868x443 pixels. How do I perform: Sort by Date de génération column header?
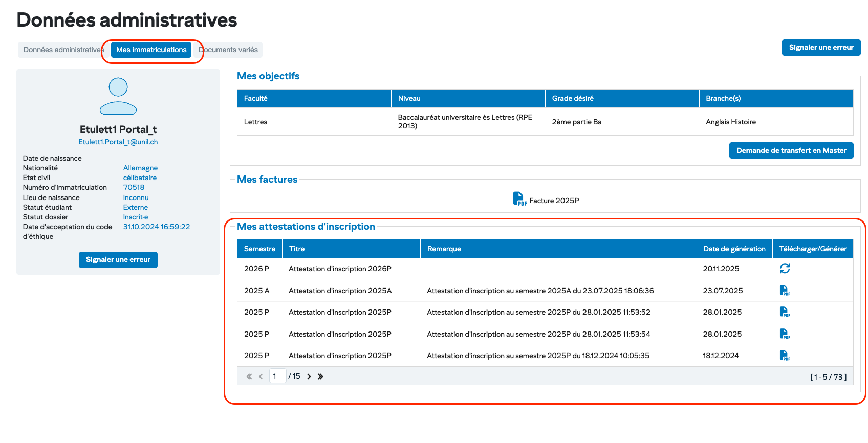tap(734, 249)
